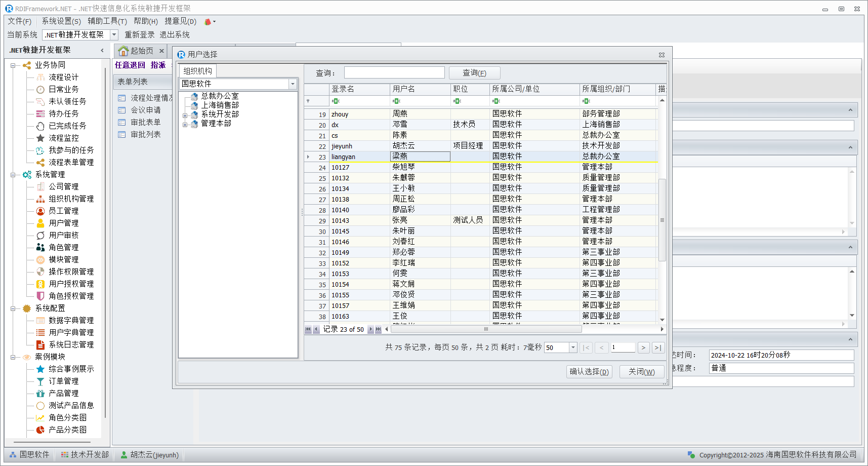Click the 查询(E) search button
This screenshot has width=868, height=466.
pyautogui.click(x=474, y=73)
